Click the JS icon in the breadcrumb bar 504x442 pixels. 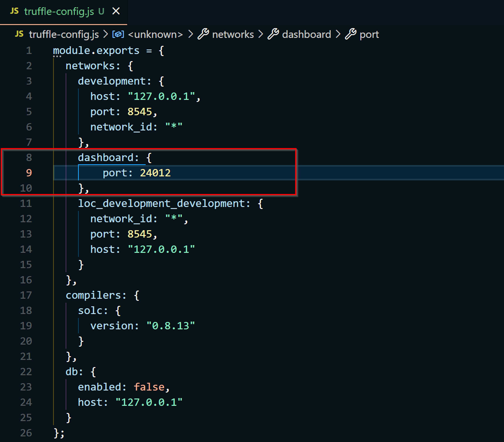point(19,34)
